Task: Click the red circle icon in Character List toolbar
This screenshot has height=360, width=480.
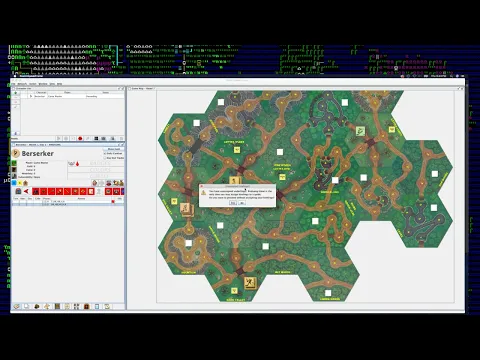Action: [80, 138]
